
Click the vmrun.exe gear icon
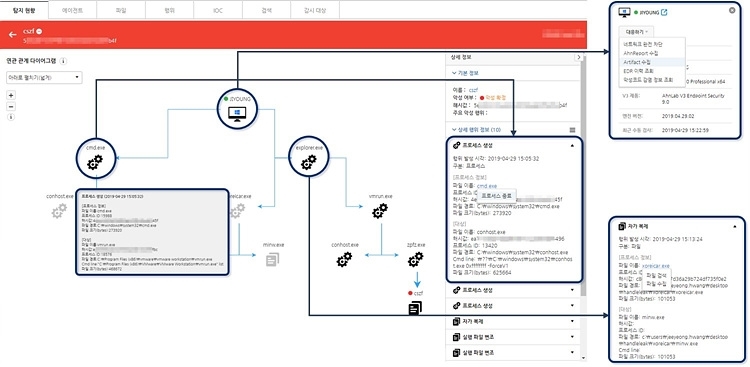click(380, 211)
